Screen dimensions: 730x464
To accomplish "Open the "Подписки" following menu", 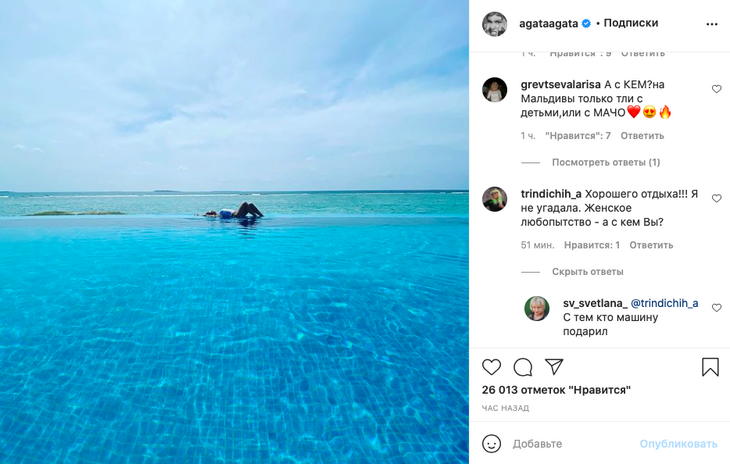I will [x=631, y=23].
